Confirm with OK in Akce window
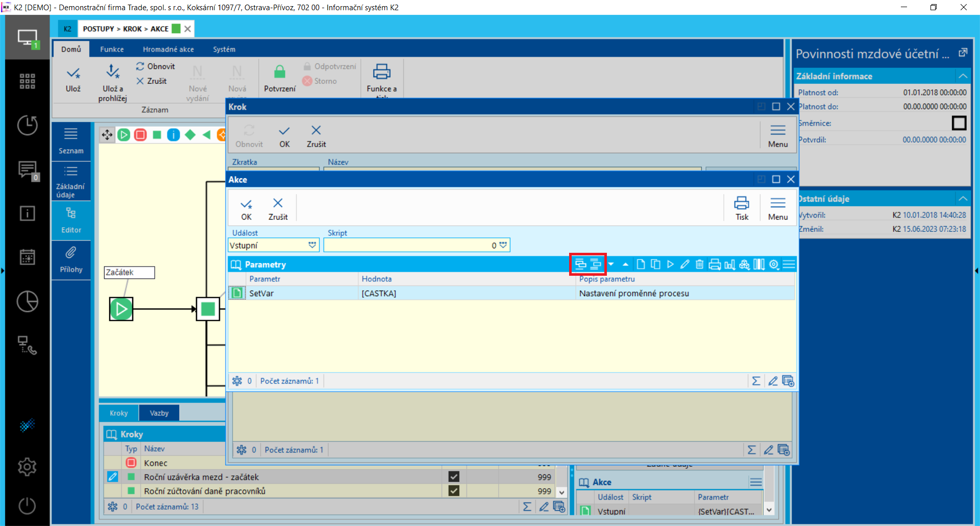Screen dimensions: 980x526 click(246, 208)
